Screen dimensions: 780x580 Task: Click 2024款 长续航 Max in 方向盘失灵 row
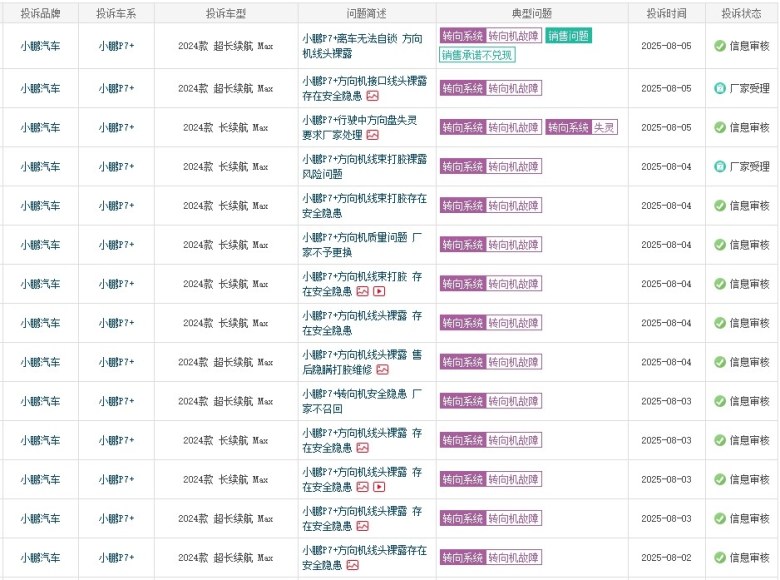pyautogui.click(x=225, y=127)
